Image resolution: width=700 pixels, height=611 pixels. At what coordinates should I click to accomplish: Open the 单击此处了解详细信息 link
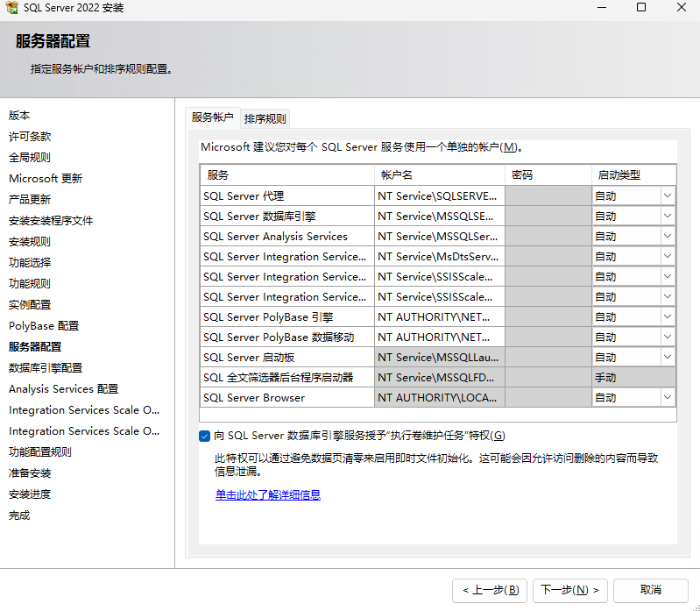[x=268, y=495]
